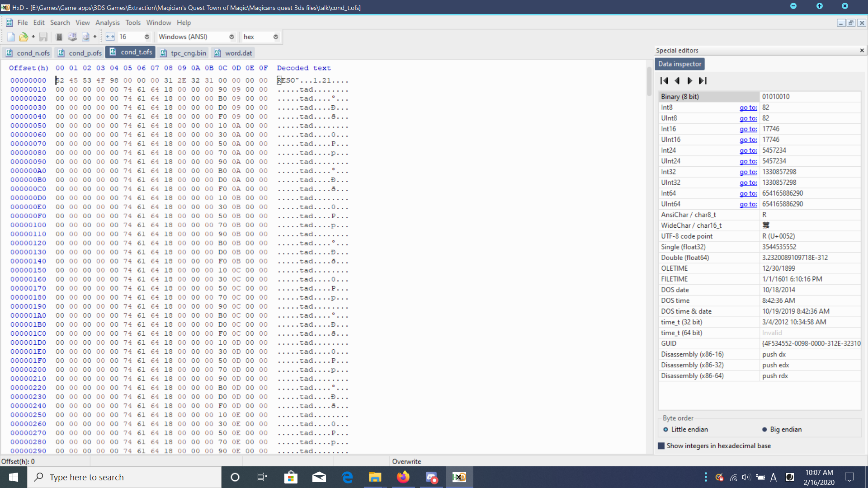Click 'go to:' link for UInt64

[x=748, y=204]
